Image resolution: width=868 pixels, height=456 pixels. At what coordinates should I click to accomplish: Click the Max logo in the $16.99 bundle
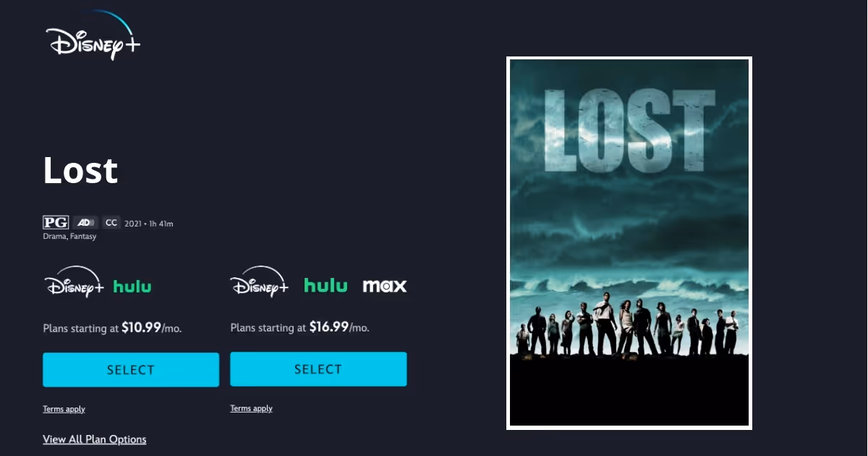click(385, 286)
